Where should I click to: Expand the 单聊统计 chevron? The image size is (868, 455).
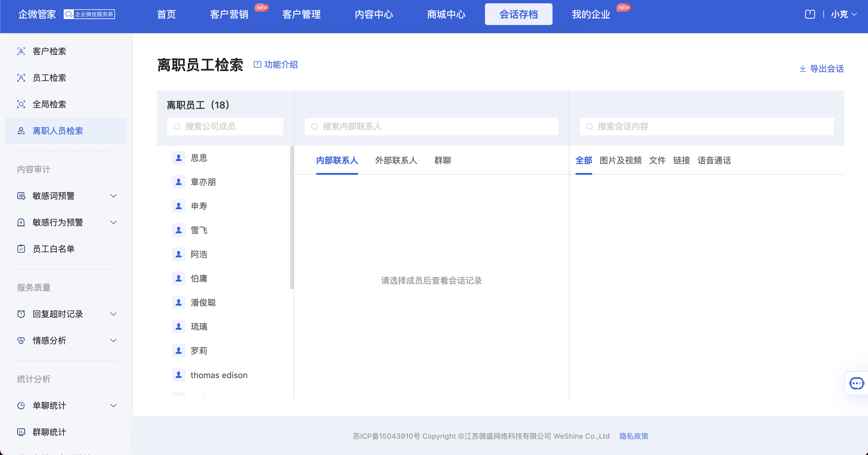pos(114,406)
